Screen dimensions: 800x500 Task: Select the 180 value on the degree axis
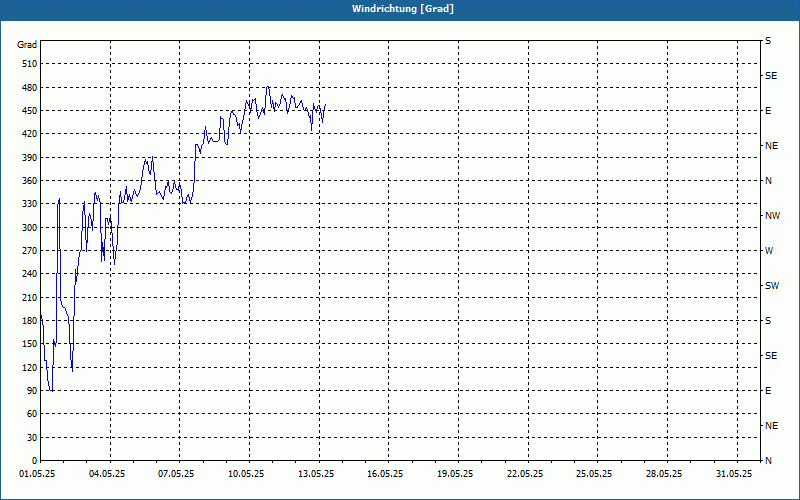(x=30, y=320)
